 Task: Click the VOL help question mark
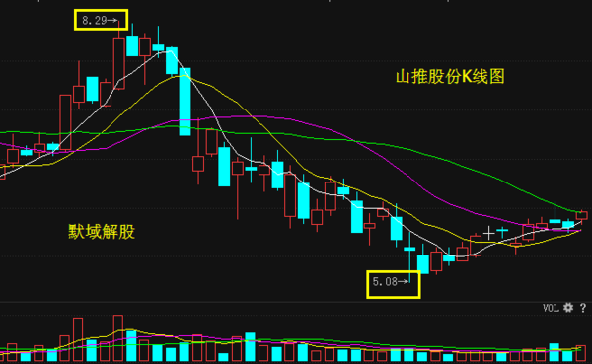pos(583,308)
